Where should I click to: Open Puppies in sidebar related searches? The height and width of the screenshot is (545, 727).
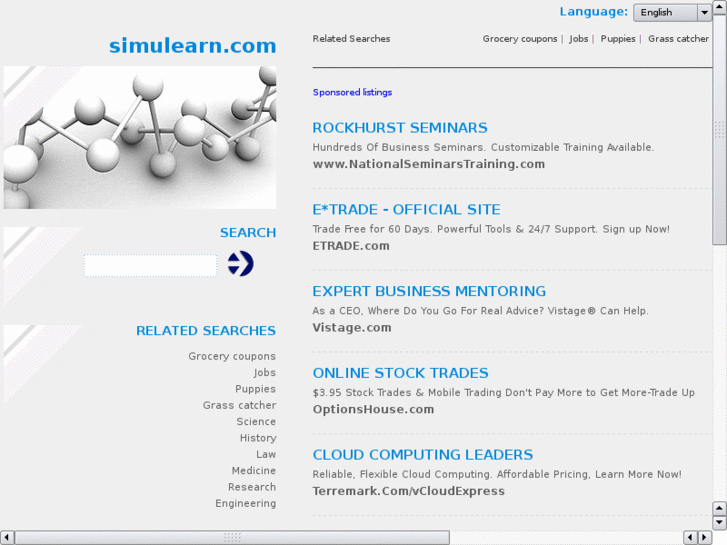tap(255, 389)
